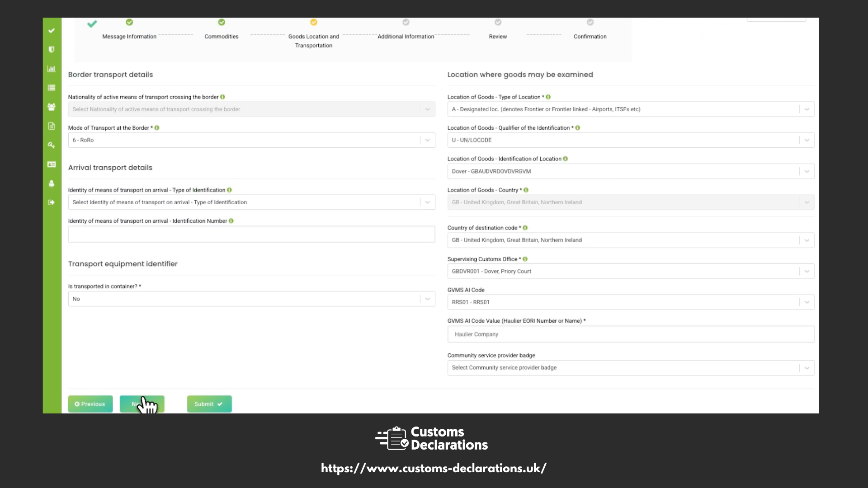Click the shield icon in sidebar
This screenshot has height=488, width=868.
click(x=52, y=50)
